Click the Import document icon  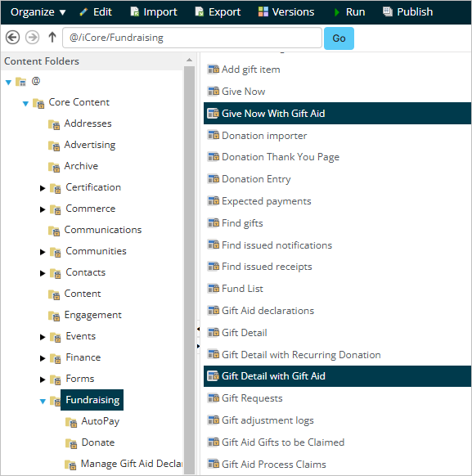coord(134,11)
